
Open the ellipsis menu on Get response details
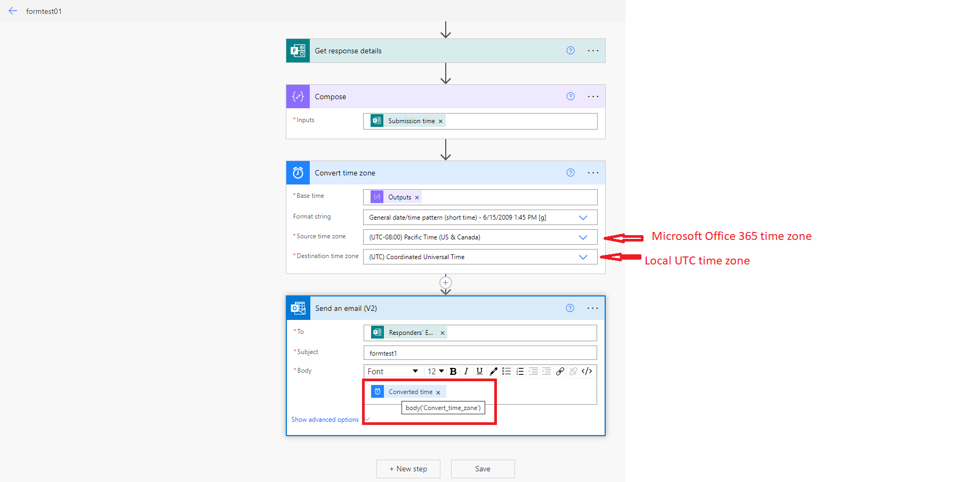coord(593,51)
